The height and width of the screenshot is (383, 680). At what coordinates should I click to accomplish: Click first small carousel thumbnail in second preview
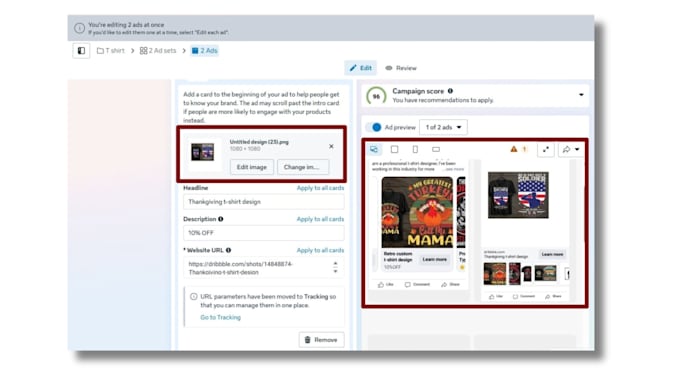[x=495, y=274]
